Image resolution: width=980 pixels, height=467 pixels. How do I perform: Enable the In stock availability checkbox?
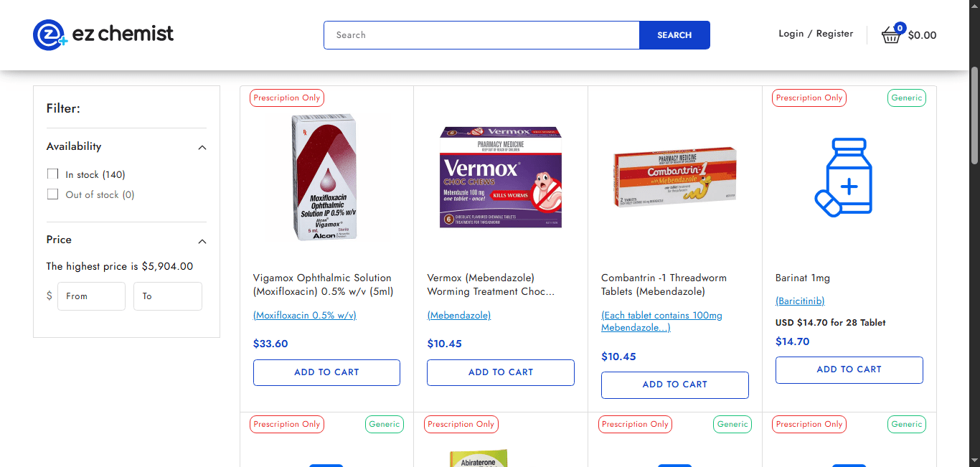tap(52, 174)
